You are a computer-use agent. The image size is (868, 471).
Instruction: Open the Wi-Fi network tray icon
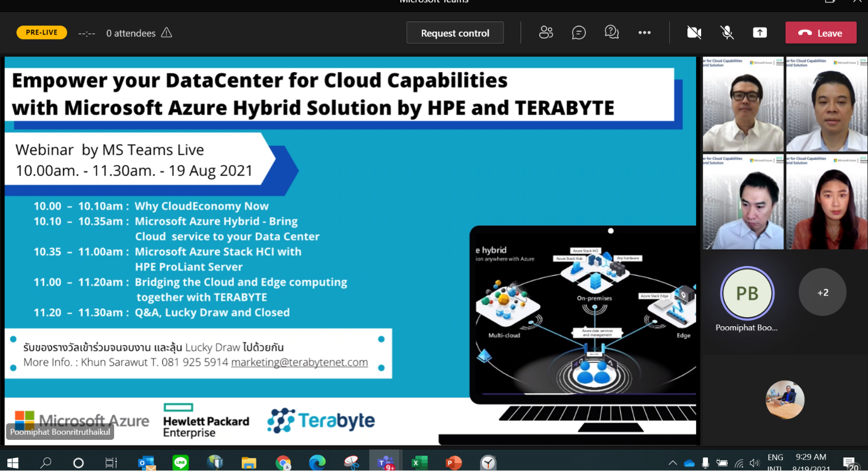coord(739,463)
